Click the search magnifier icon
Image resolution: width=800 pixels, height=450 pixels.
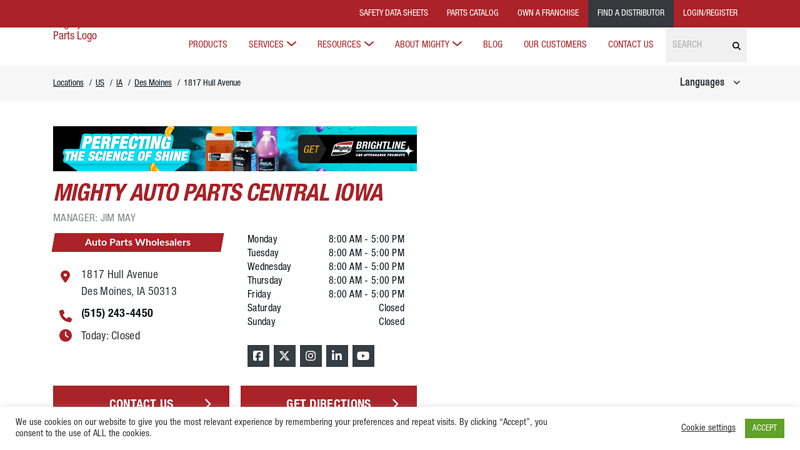point(736,46)
